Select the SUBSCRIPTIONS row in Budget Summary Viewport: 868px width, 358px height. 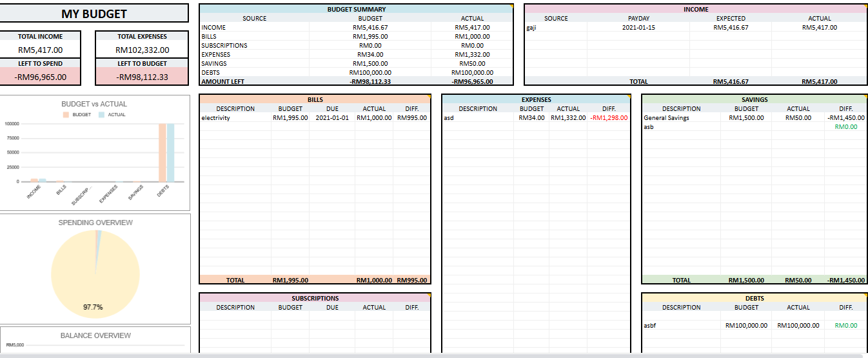pos(357,46)
